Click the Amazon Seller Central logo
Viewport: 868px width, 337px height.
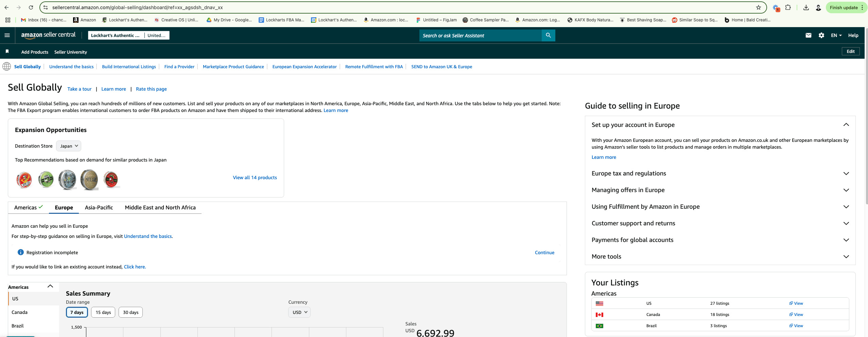pos(48,35)
